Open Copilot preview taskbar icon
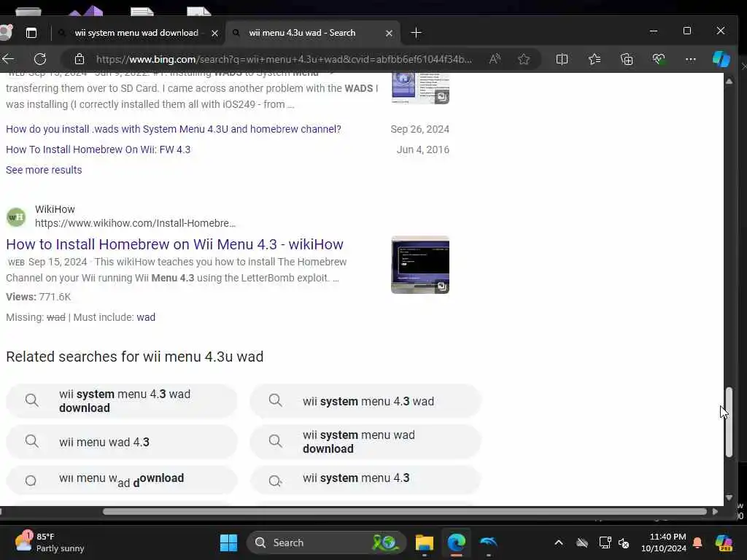This screenshot has height=560, width=747. [x=724, y=542]
